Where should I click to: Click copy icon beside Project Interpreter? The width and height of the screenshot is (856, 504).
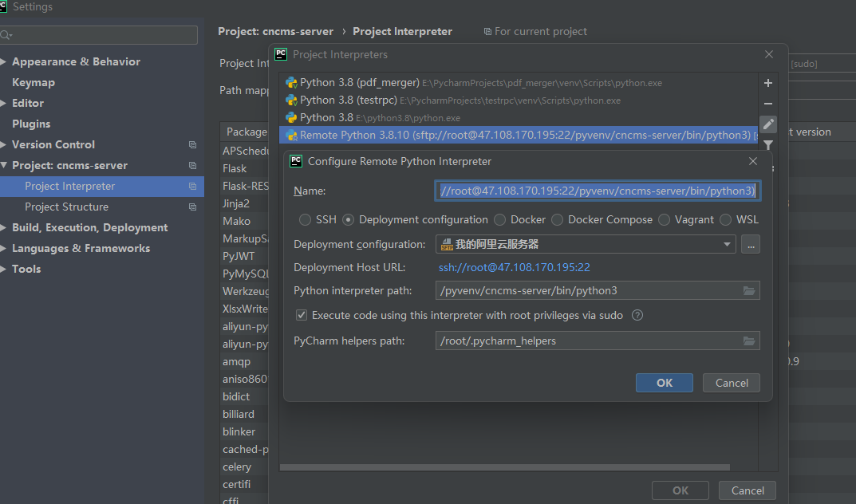click(x=193, y=186)
